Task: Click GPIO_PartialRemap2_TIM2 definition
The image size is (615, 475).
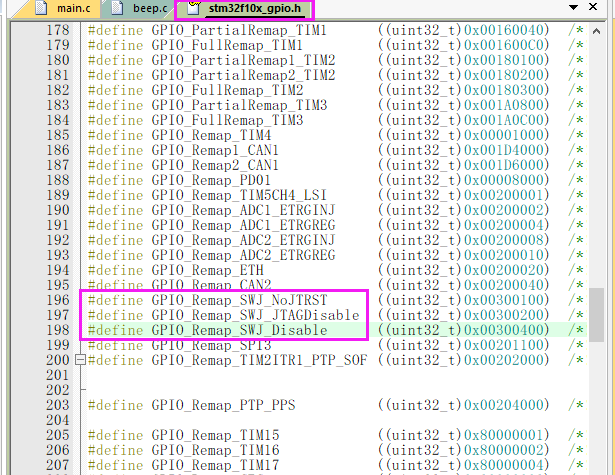Action: click(x=243, y=75)
